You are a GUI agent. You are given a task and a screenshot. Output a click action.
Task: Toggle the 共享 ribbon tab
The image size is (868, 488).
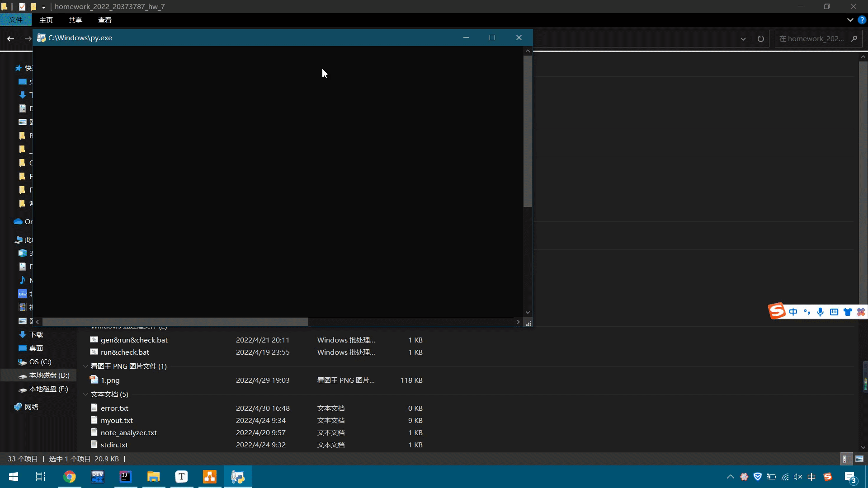[x=75, y=20]
